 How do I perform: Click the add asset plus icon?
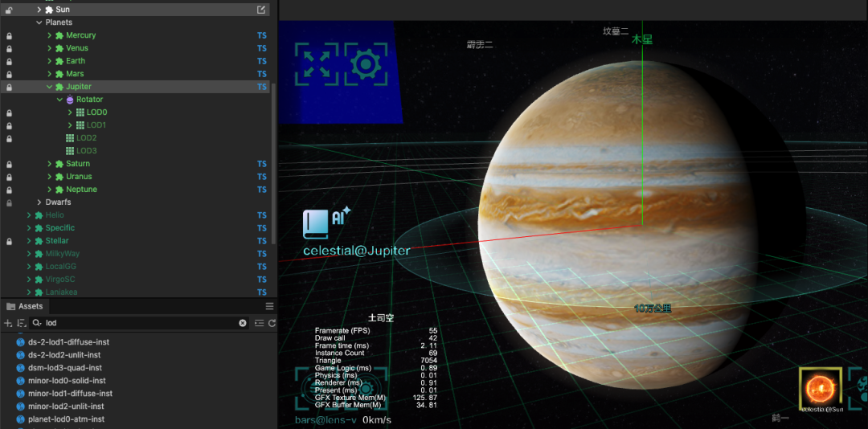pyautogui.click(x=8, y=323)
